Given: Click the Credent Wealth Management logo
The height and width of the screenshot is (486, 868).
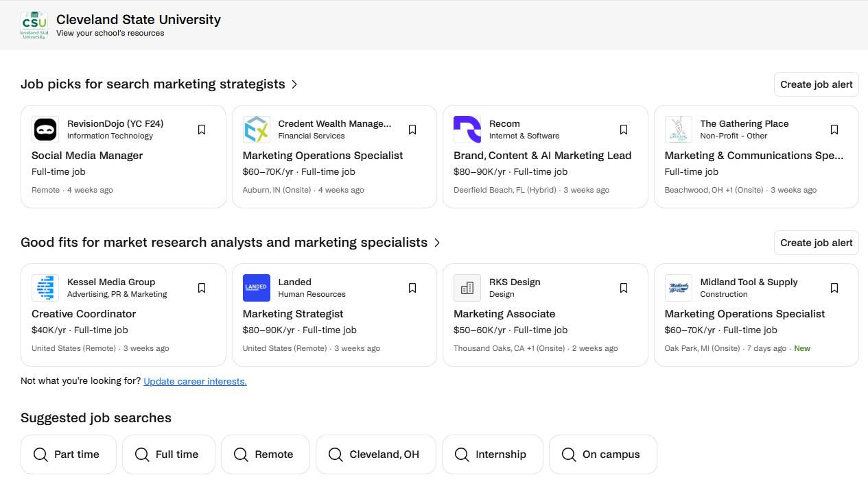Looking at the screenshot, I should point(257,130).
